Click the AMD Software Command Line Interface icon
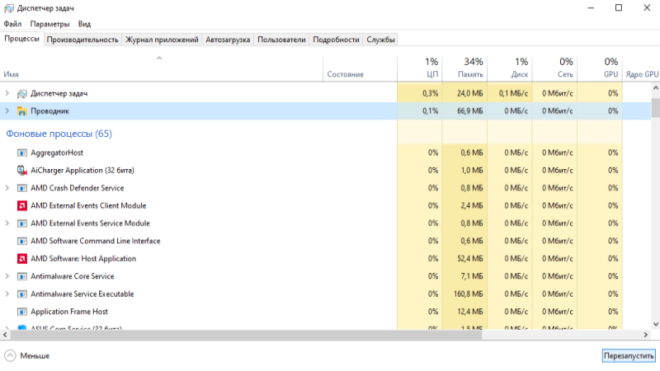This screenshot has height=371, width=660. pyautogui.click(x=22, y=241)
